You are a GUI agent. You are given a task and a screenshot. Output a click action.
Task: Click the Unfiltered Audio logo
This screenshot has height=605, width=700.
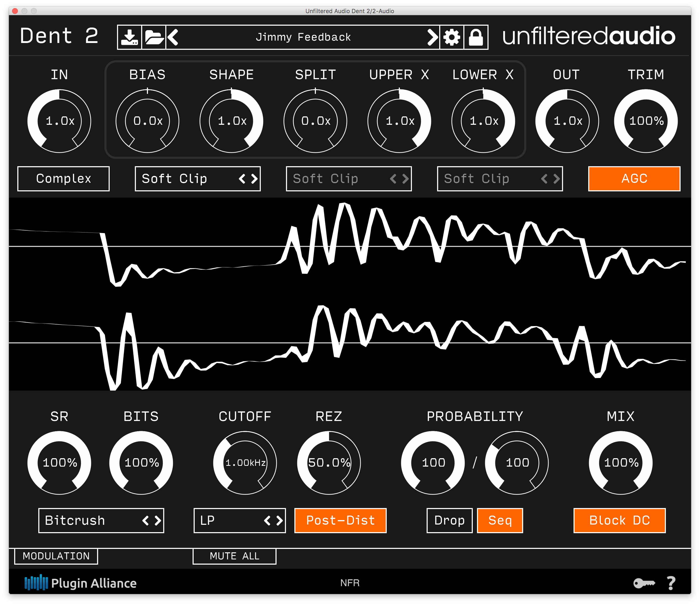click(x=588, y=36)
